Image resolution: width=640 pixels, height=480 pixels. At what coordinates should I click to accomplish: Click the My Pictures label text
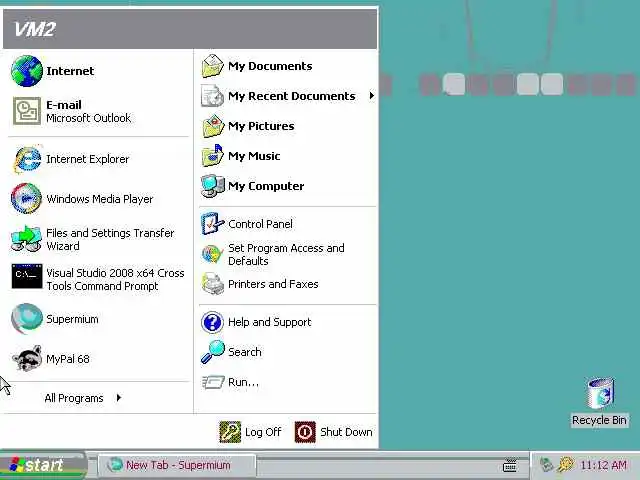point(261,126)
